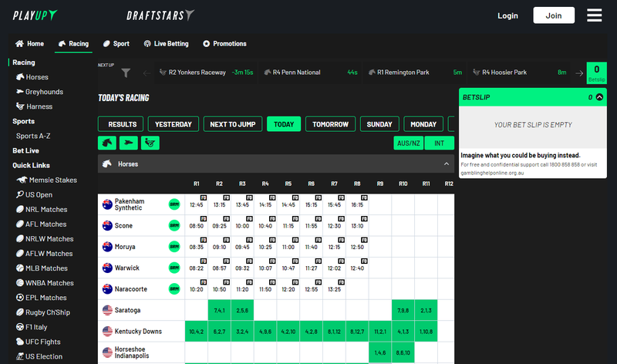Open F1 Italy quick link
Screen dimensions: 617x364
coord(32,327)
